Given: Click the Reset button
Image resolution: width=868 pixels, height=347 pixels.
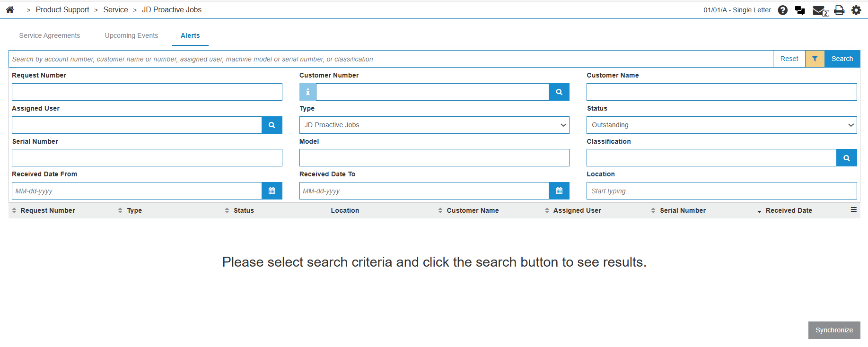Looking at the screenshot, I should 789,59.
